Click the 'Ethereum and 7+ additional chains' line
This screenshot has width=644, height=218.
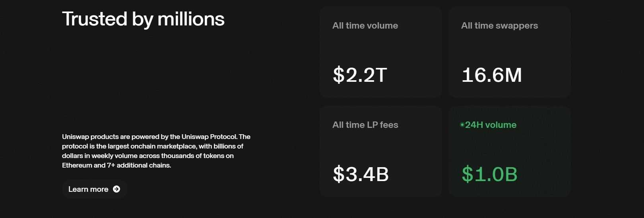tap(116, 165)
